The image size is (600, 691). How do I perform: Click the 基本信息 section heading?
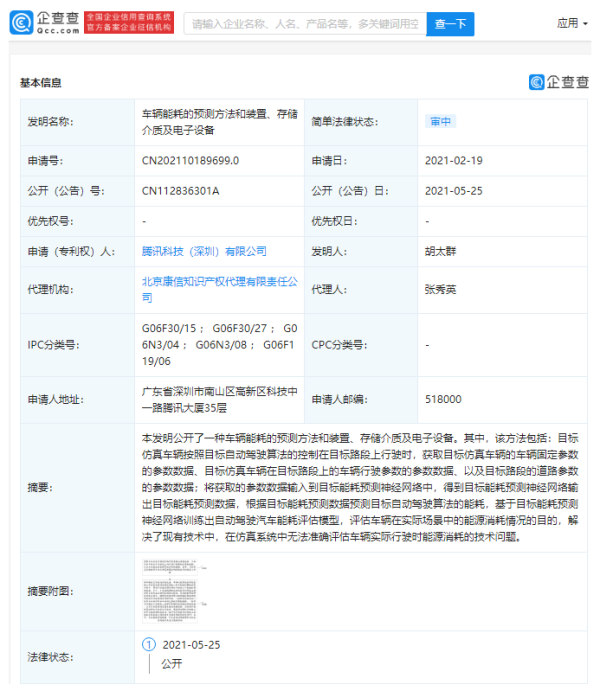coord(41,83)
